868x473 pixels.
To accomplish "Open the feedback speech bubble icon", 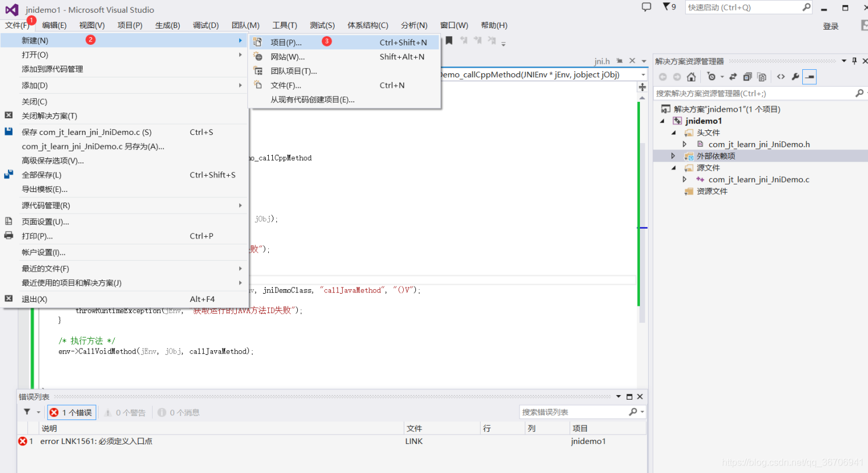I will click(646, 7).
